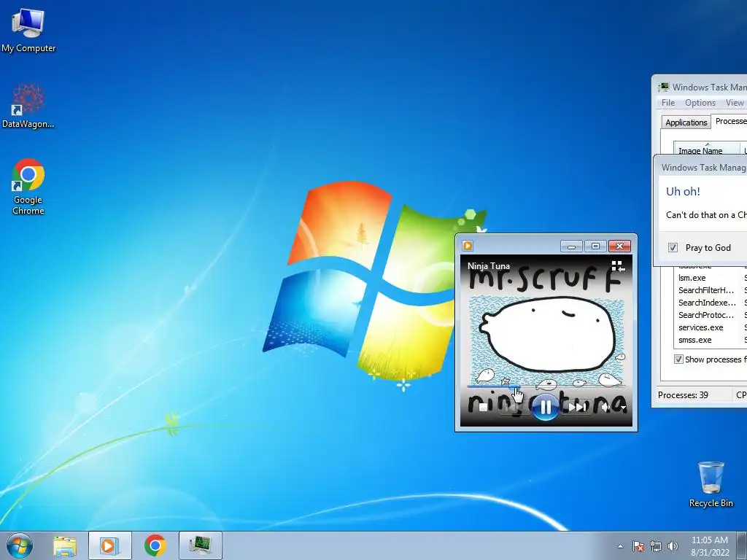The image size is (747, 560).
Task: Open Task Manager File menu
Action: click(x=668, y=103)
